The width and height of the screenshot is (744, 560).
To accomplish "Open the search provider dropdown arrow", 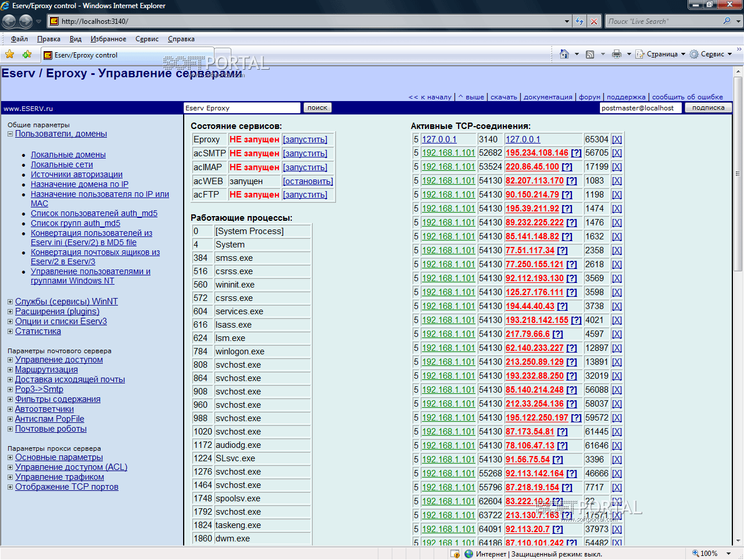I will click(739, 21).
